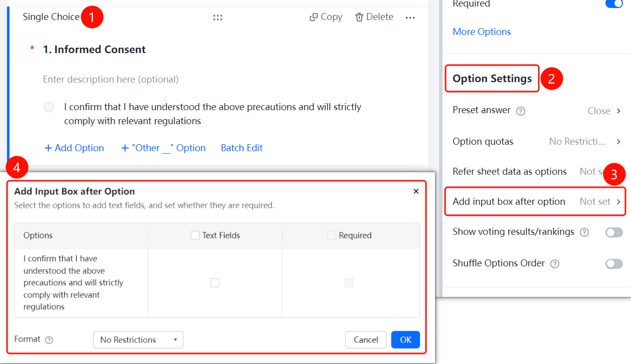Confirm the dialog with the OK button
The height and width of the screenshot is (364, 631).
tap(405, 340)
